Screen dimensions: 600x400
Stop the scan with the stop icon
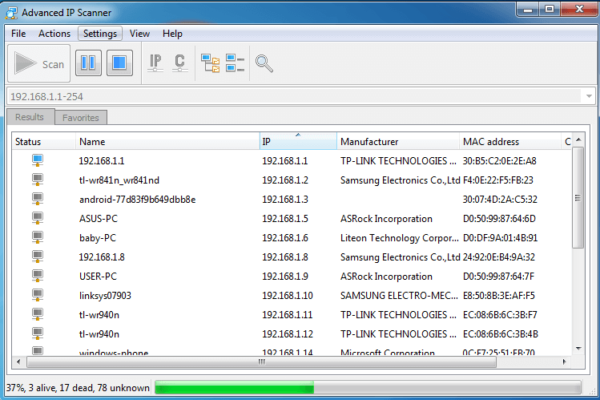[x=119, y=64]
